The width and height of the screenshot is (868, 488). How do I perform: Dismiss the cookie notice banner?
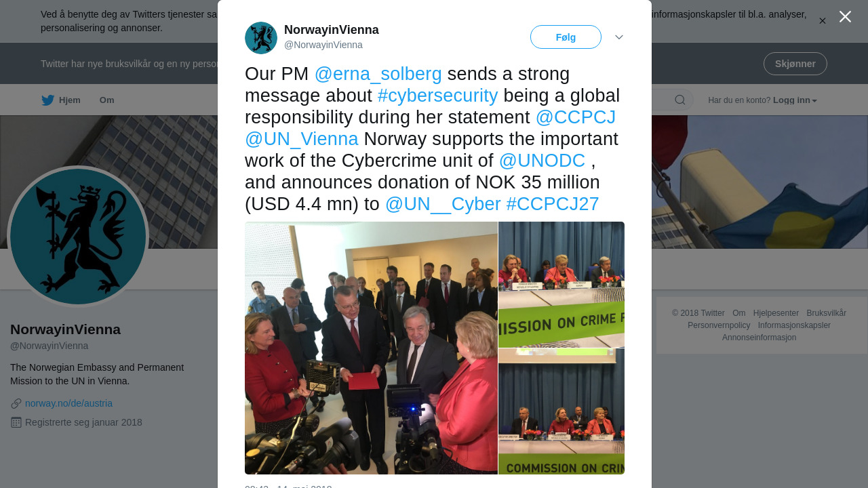pos(823,21)
